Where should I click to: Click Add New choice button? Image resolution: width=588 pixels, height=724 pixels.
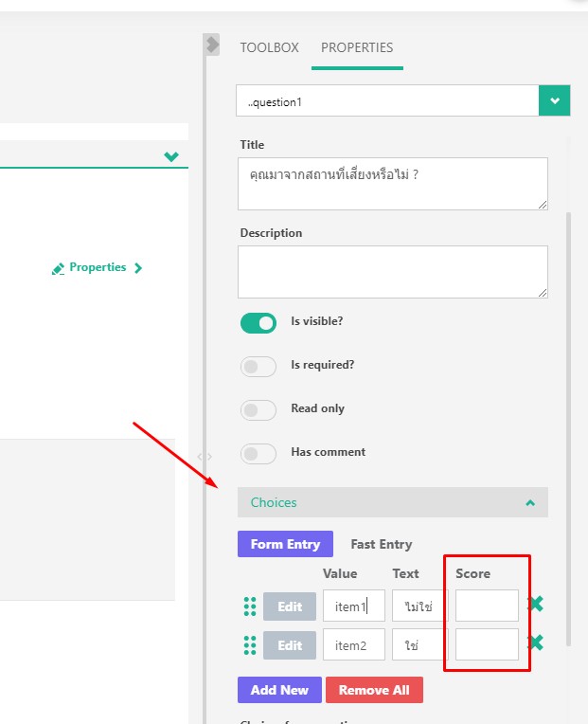coord(279,690)
